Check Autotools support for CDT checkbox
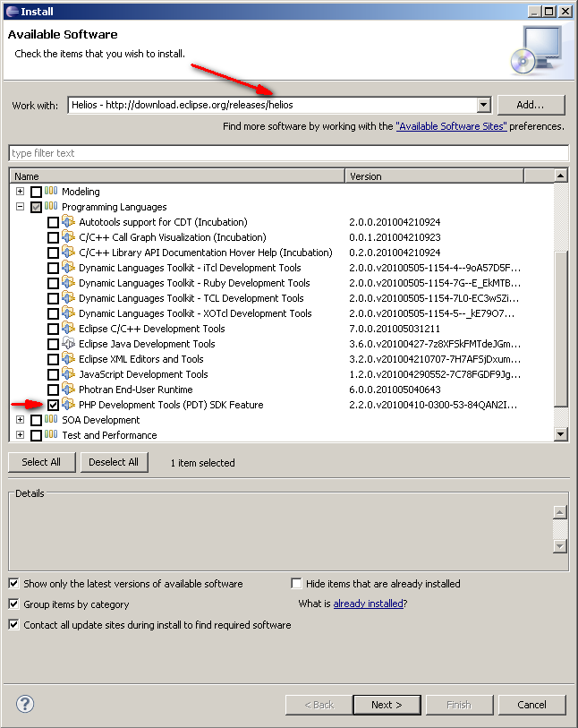 53,222
